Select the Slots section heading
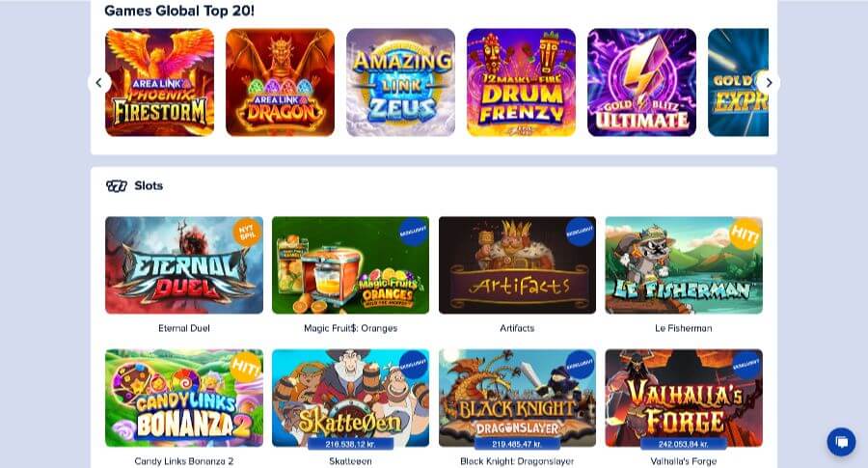The image size is (868, 468). pos(149,186)
